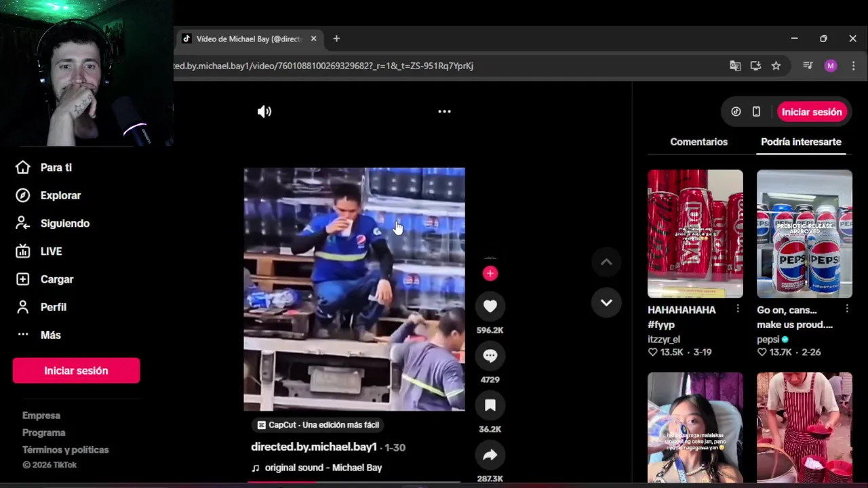This screenshot has width=868, height=488.
Task: Click the playing video frame
Action: 354,289
